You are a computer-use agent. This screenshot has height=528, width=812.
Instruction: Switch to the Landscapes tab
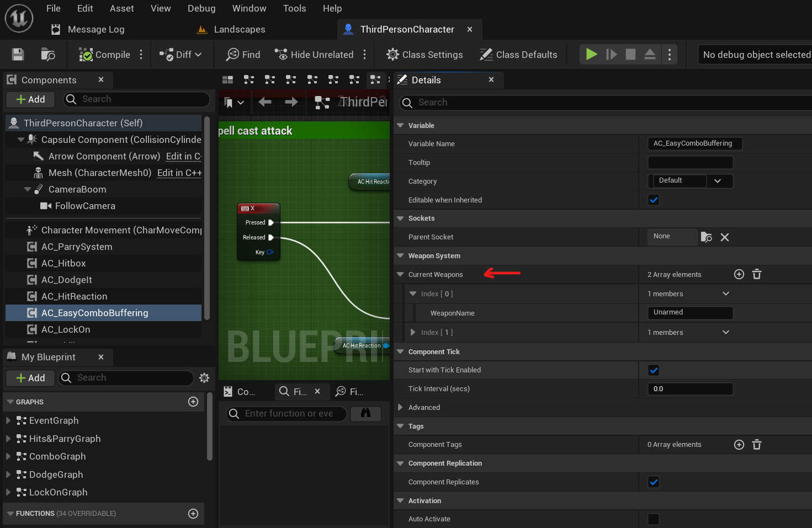(x=238, y=29)
